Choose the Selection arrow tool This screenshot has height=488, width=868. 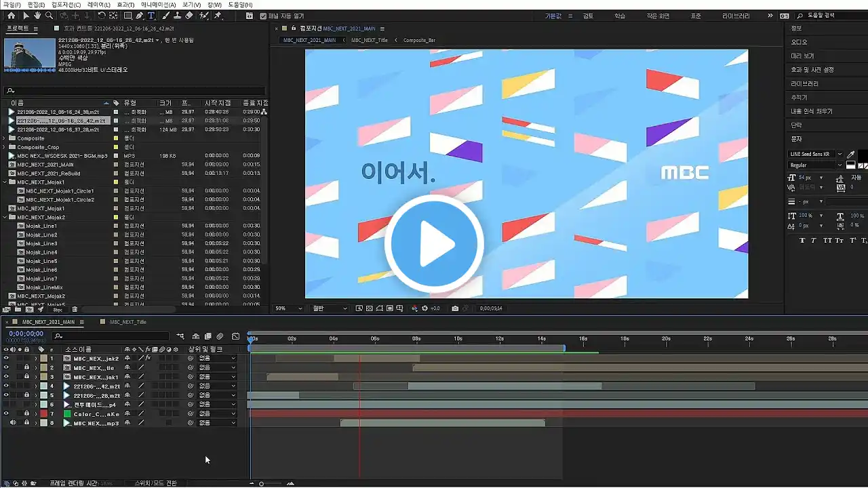tap(26, 16)
